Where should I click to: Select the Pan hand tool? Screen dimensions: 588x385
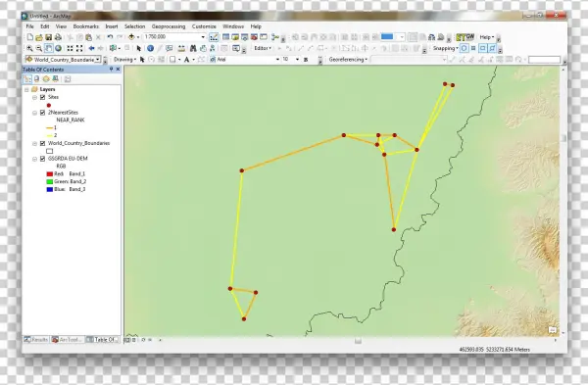(48, 48)
